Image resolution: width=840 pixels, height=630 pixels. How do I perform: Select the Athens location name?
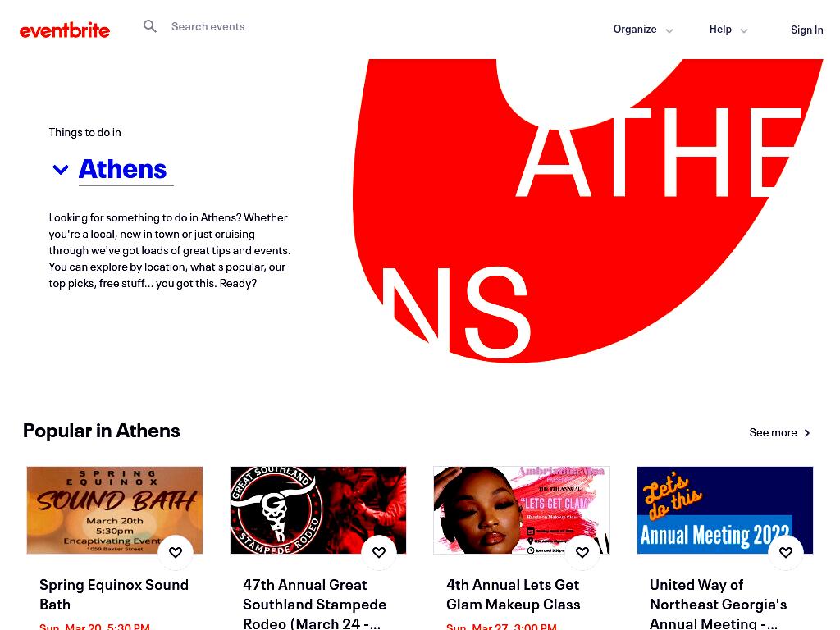click(123, 169)
